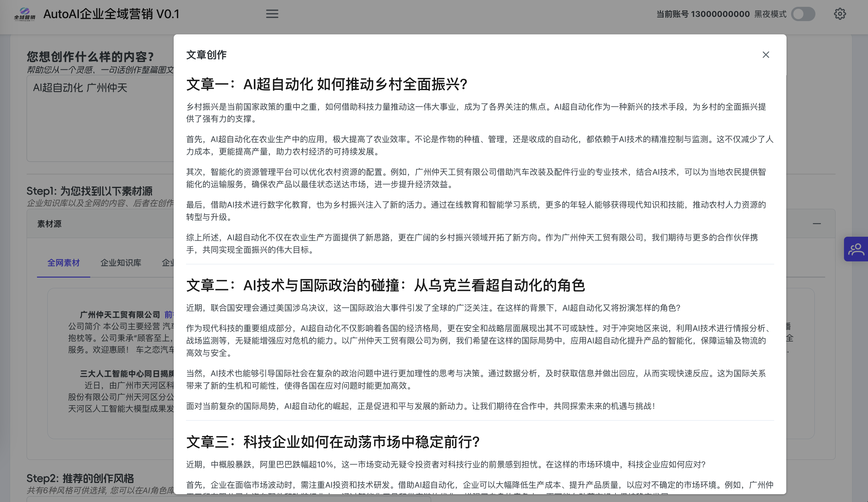The image size is (868, 502).
Task: Open the hamburger menu in header
Action: (x=272, y=14)
